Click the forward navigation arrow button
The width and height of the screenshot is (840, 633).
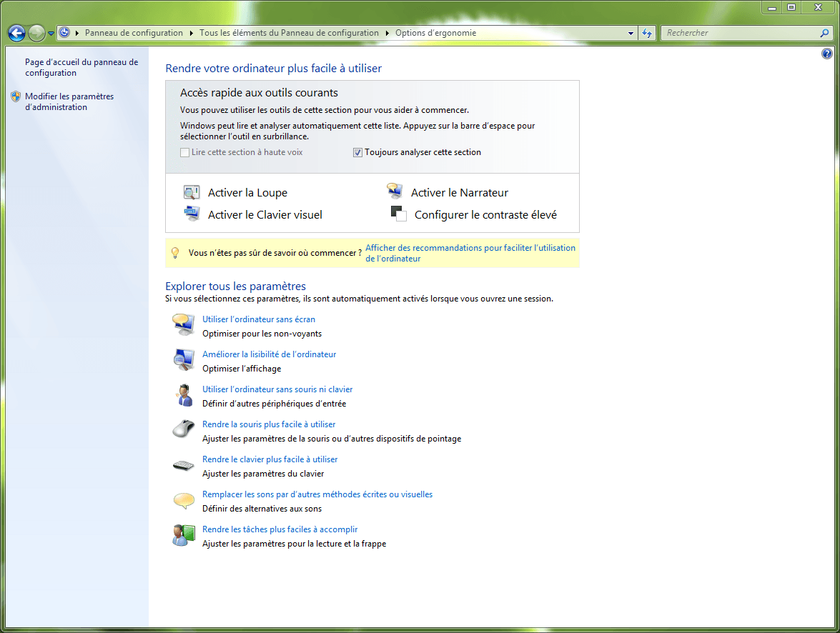pos(36,33)
